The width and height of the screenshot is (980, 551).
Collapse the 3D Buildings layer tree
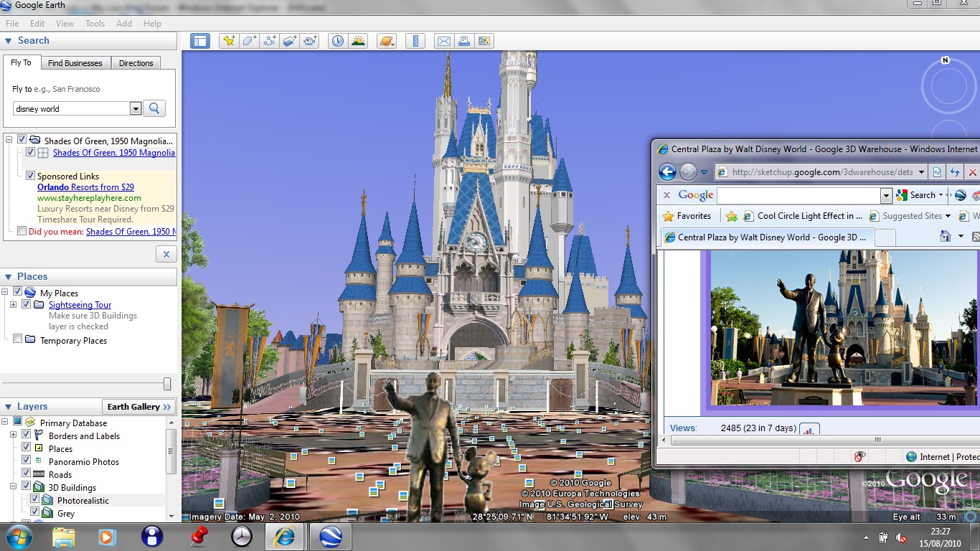[13, 487]
